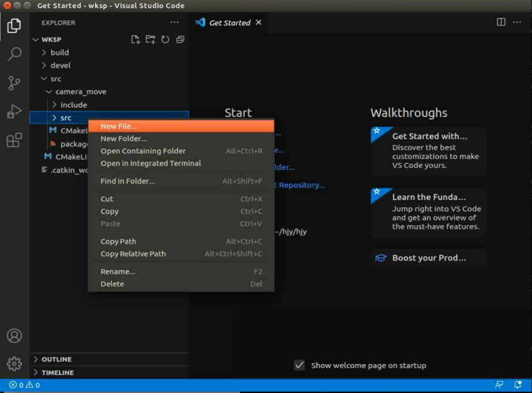
Task: Open the Learn the Funda... walkthrough
Action: click(x=429, y=212)
